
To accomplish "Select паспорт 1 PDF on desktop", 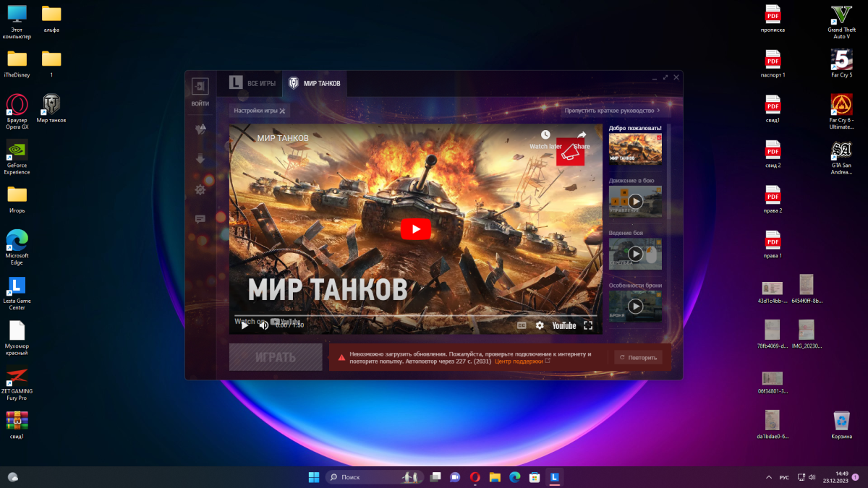I will point(773,64).
